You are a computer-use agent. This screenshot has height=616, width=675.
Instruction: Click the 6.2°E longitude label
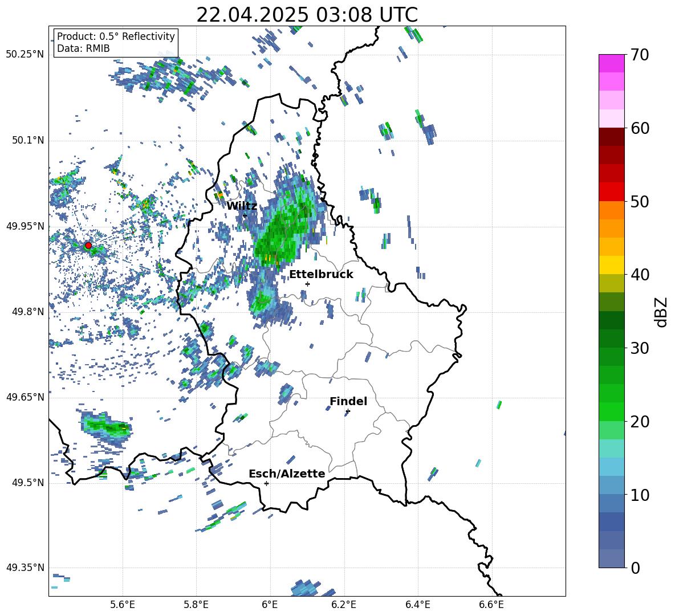pos(344,605)
